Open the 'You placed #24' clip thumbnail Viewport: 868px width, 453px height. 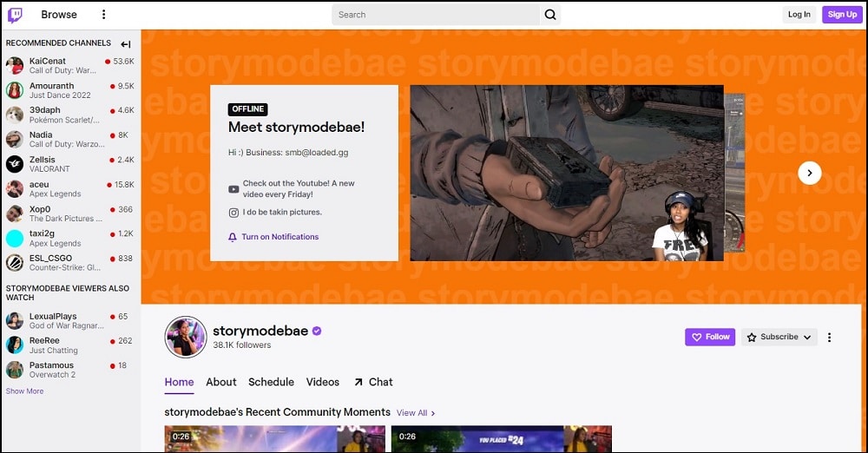click(501, 439)
